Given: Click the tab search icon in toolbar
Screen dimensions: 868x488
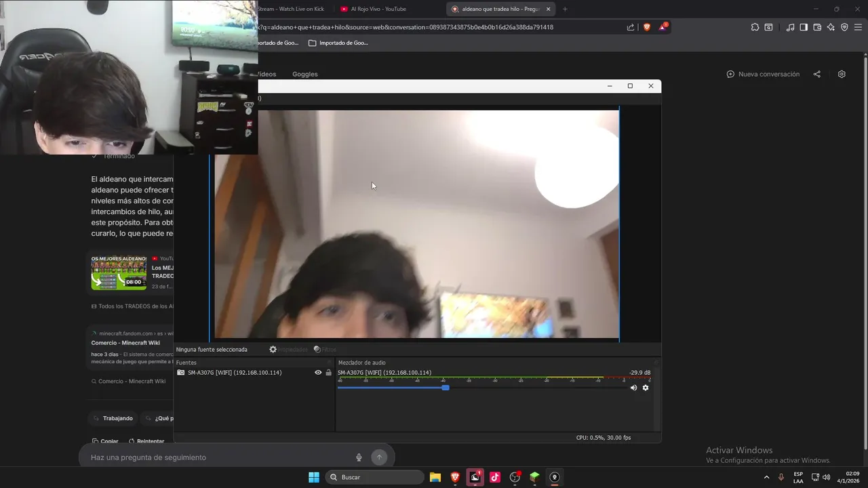Looking at the screenshot, I should pyautogui.click(x=768, y=27).
